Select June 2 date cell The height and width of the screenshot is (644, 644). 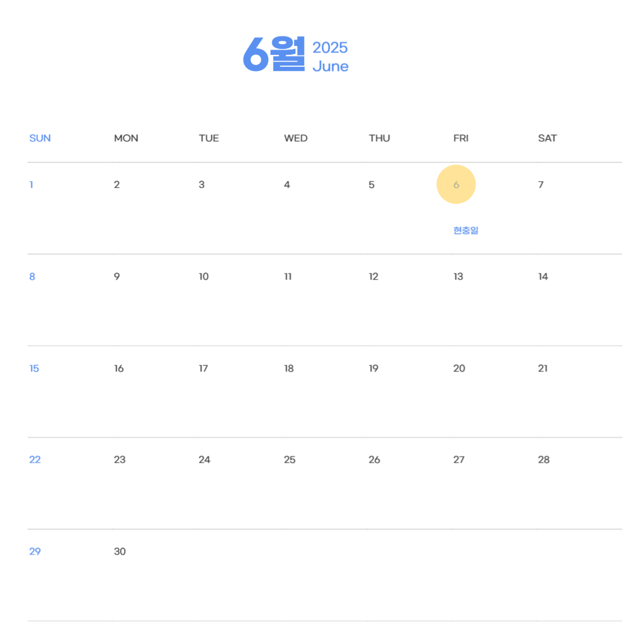(117, 185)
